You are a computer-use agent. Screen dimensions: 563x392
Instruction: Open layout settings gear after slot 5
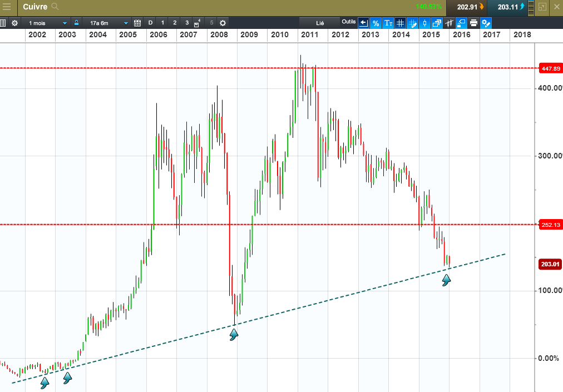click(223, 23)
